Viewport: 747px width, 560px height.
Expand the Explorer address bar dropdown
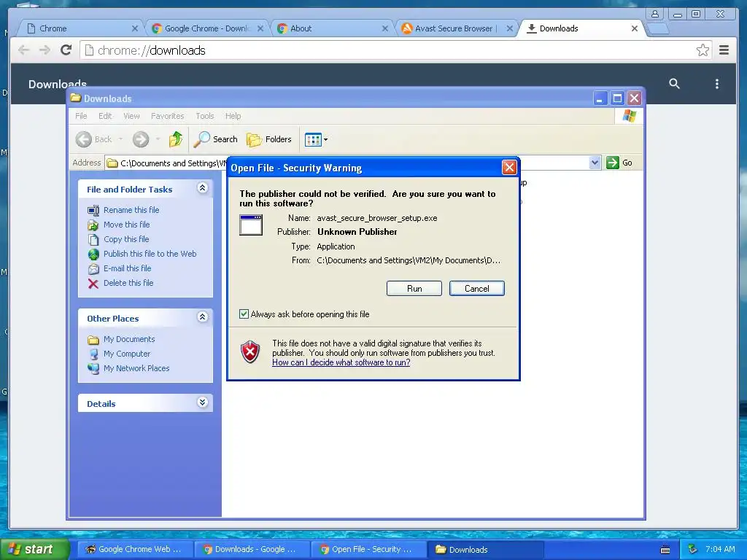point(595,163)
